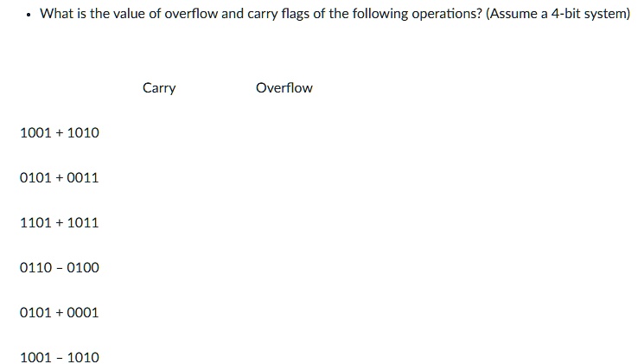Click operand 1101 in the third operation

tap(35, 223)
